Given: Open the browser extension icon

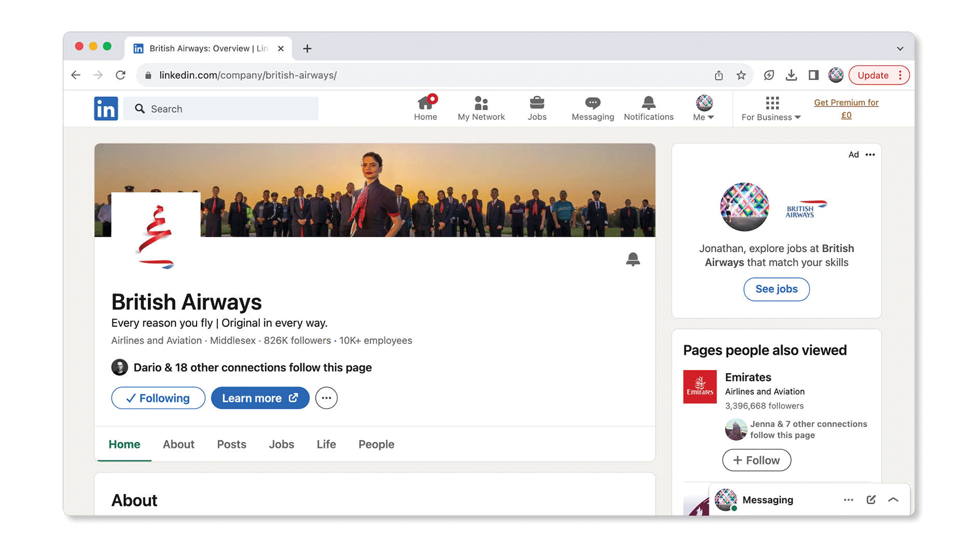Looking at the screenshot, I should (x=769, y=75).
